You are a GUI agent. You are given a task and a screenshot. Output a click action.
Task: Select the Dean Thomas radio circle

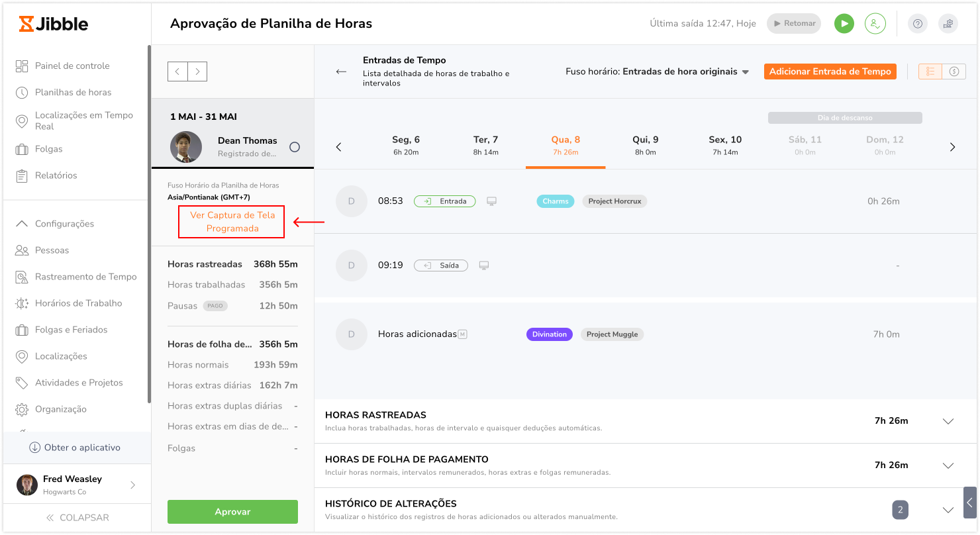point(295,147)
